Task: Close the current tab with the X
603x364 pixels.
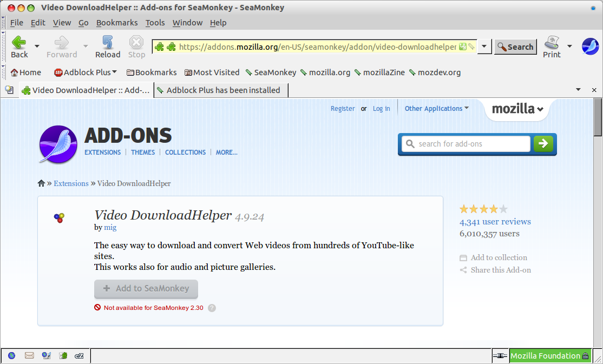Action: tap(594, 90)
